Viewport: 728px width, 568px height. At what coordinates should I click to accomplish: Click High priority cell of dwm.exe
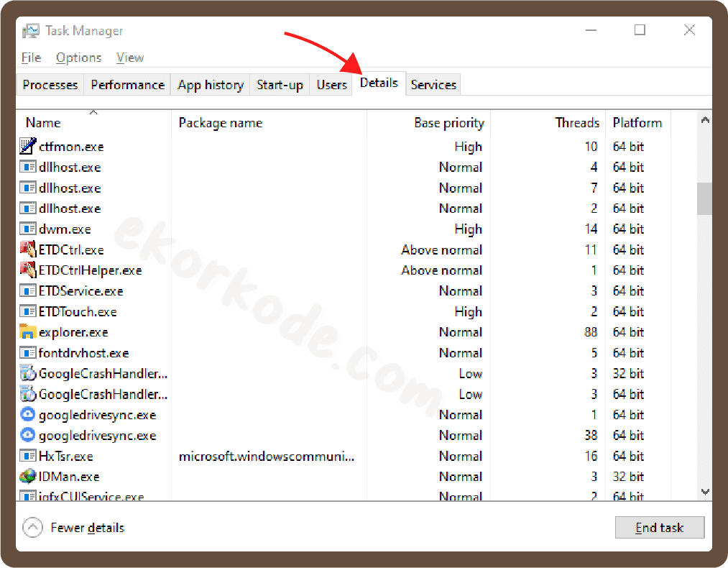pos(468,229)
